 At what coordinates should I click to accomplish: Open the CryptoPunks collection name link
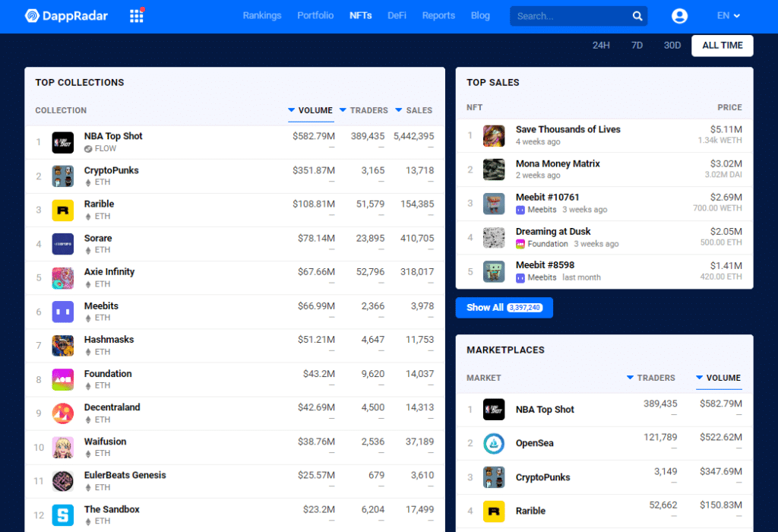point(111,170)
